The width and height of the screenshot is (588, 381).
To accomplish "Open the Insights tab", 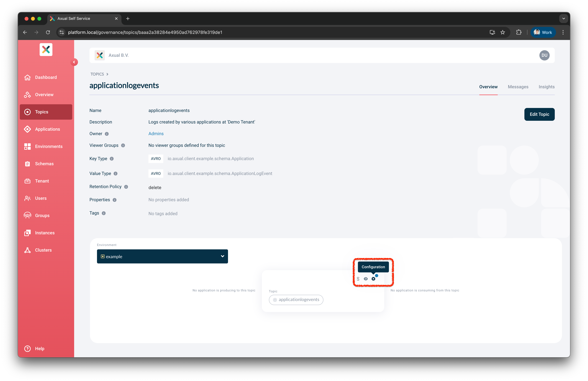I will (546, 87).
